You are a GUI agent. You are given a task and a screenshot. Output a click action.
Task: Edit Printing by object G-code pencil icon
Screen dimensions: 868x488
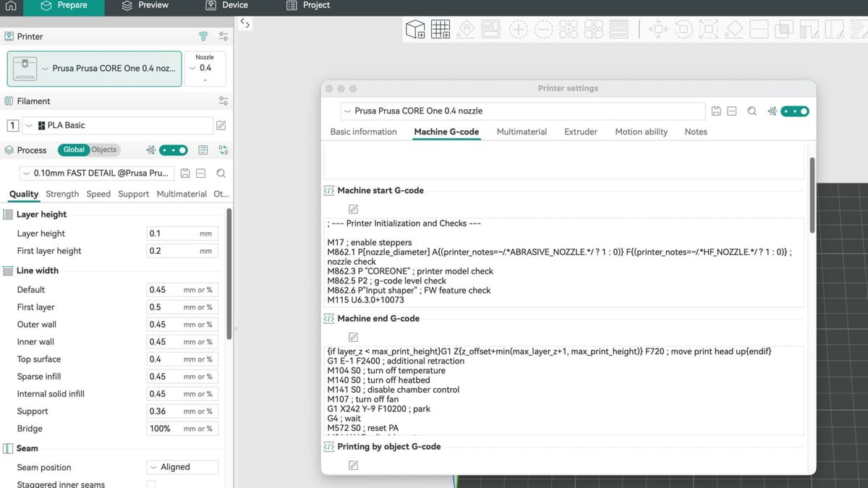pos(353,465)
